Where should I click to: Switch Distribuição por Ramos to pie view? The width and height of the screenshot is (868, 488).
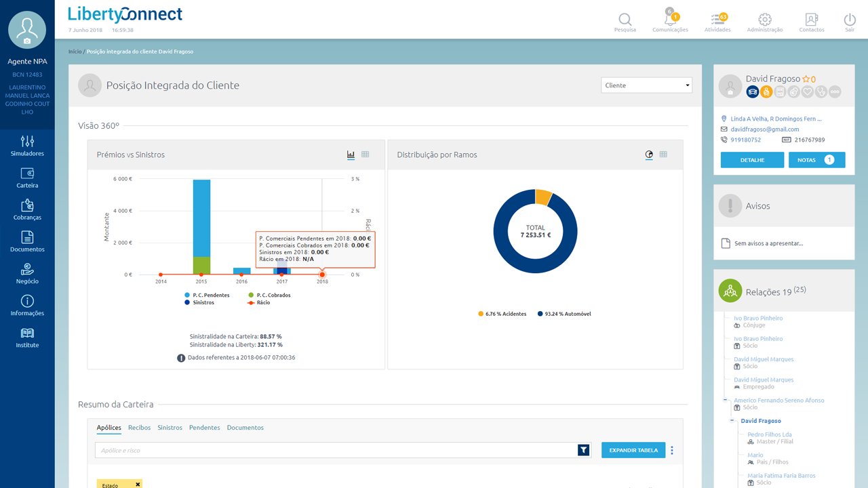649,155
